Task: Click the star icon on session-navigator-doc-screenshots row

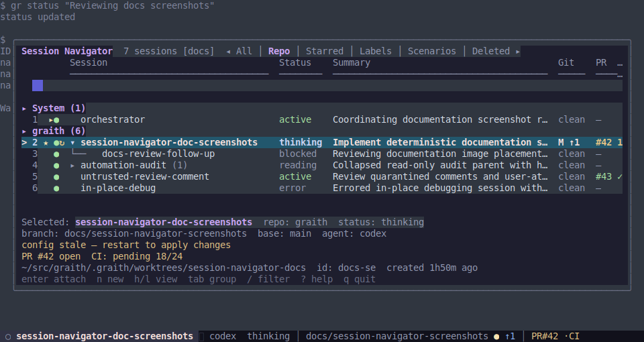Action: coord(46,142)
